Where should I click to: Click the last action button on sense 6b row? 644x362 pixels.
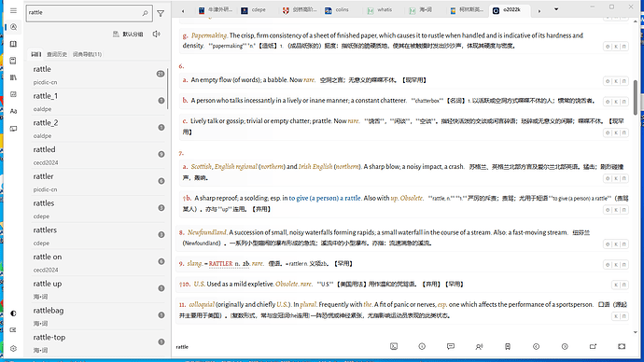623,102
